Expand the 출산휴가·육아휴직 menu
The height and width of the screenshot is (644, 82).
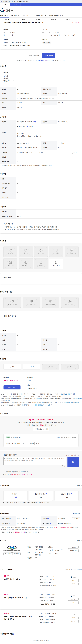pos(56,16)
